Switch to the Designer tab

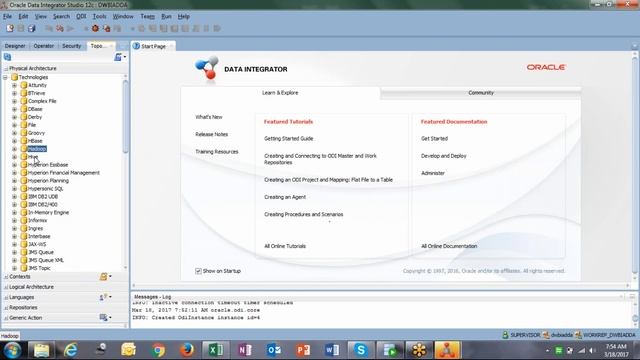coord(15,46)
